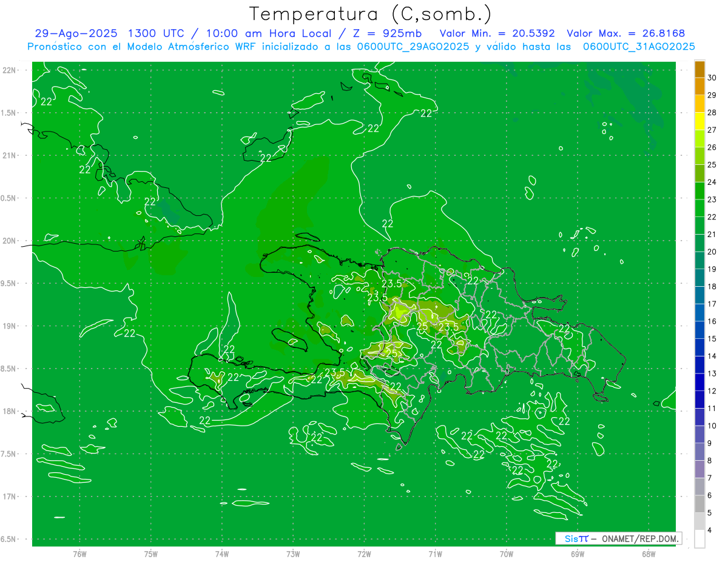Select the yellow swatch between 27 and 28
The height and width of the screenshot is (562, 728).
pyautogui.click(x=699, y=121)
